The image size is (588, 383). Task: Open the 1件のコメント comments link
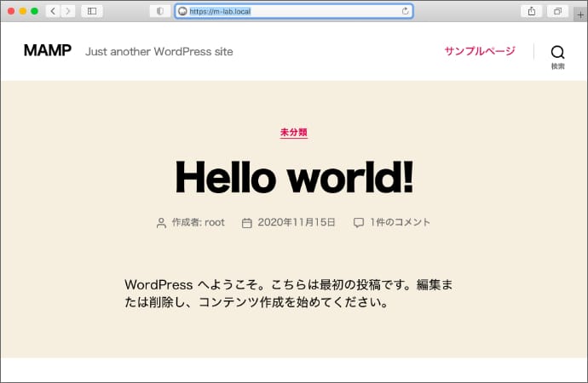click(x=400, y=222)
